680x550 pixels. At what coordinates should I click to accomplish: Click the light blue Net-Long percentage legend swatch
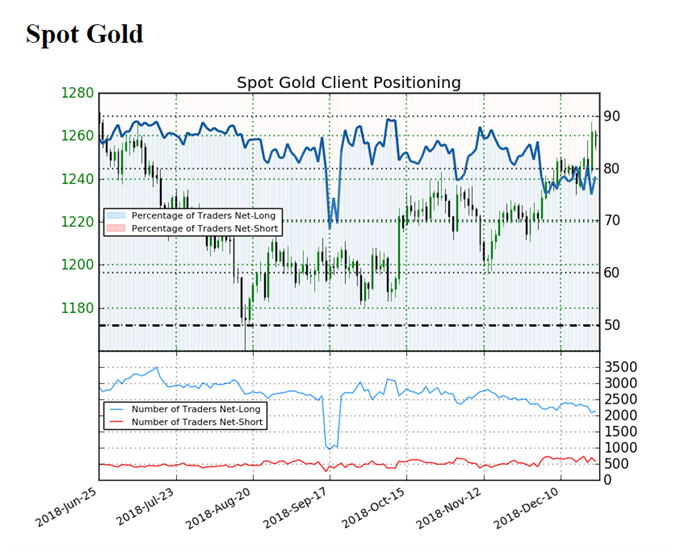pyautogui.click(x=116, y=216)
